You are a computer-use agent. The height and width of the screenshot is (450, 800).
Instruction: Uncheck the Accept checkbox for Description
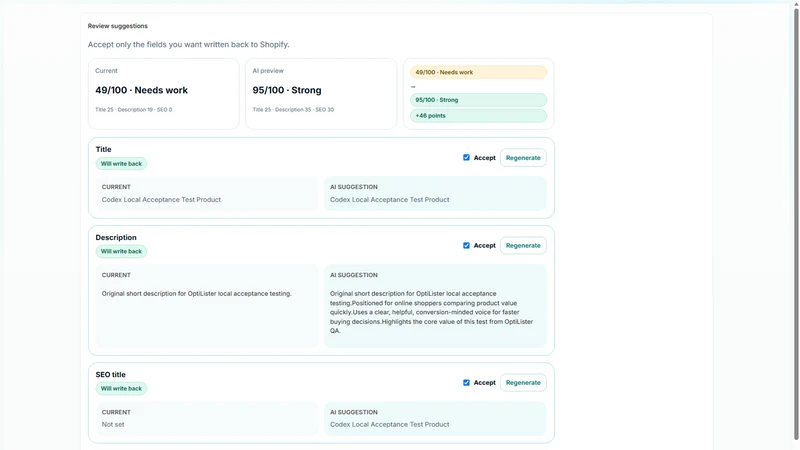466,245
